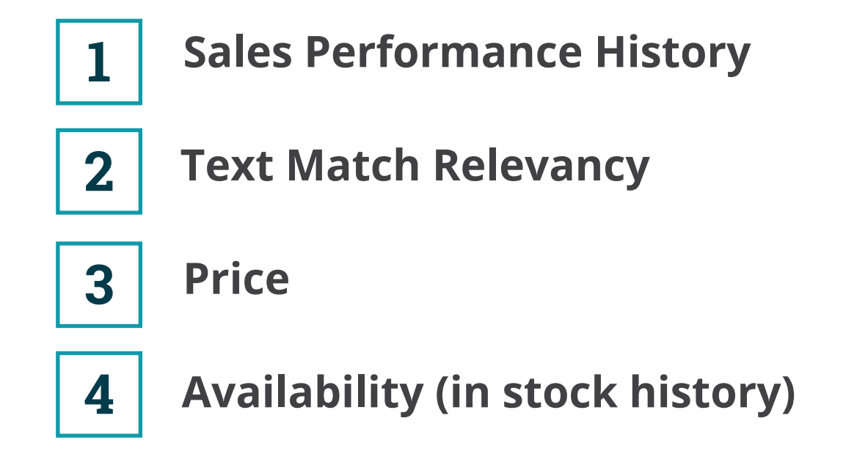Select the word Match
This screenshot has width=868, height=465.
[353, 165]
